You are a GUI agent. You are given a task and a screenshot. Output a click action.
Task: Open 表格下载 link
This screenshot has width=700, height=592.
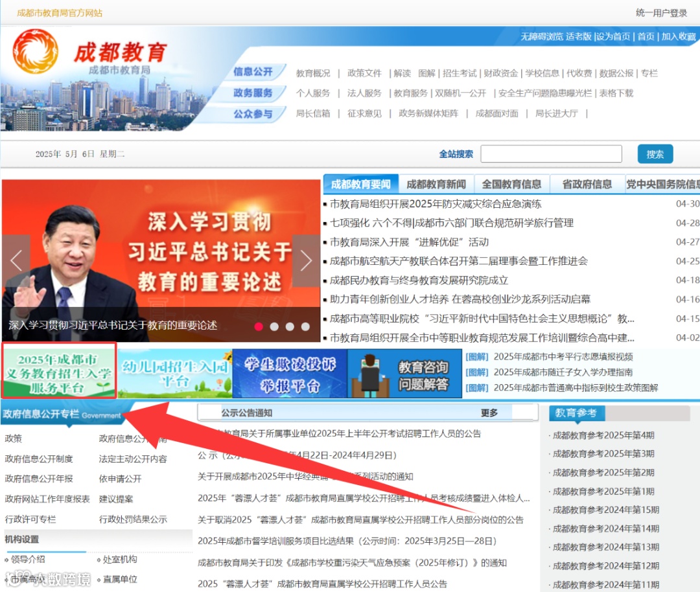(x=616, y=93)
